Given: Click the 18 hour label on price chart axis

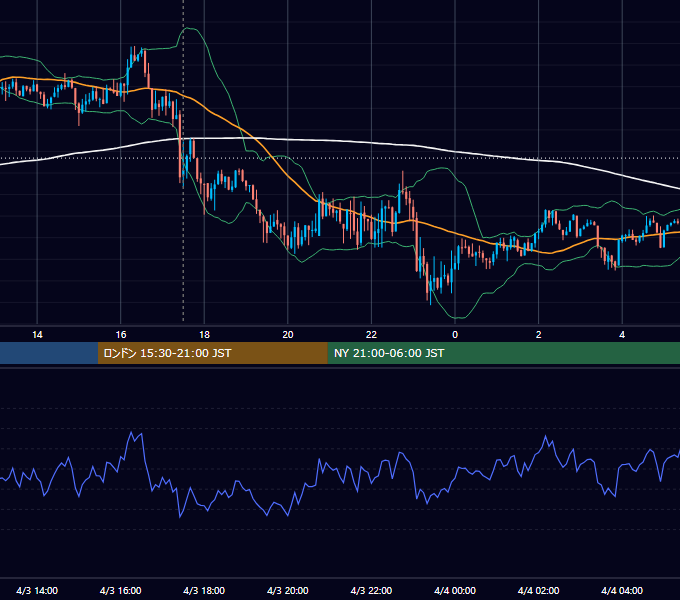Looking at the screenshot, I should [x=204, y=335].
